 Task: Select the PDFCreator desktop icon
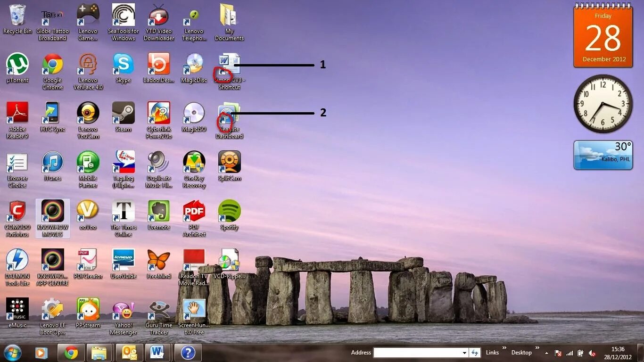pyautogui.click(x=88, y=260)
